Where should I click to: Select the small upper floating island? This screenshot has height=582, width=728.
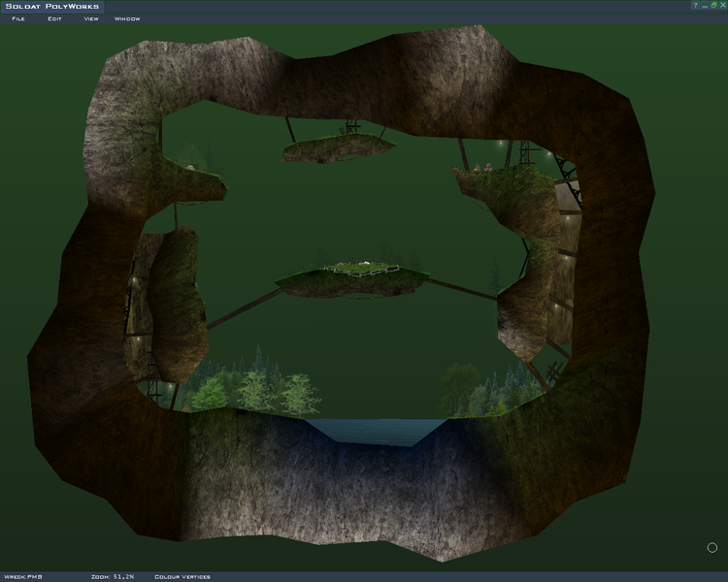337,148
